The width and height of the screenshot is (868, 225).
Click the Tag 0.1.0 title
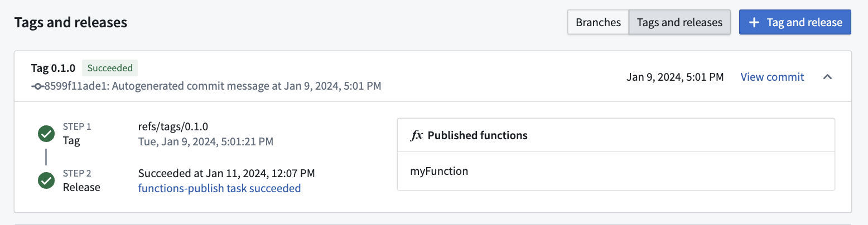click(53, 69)
